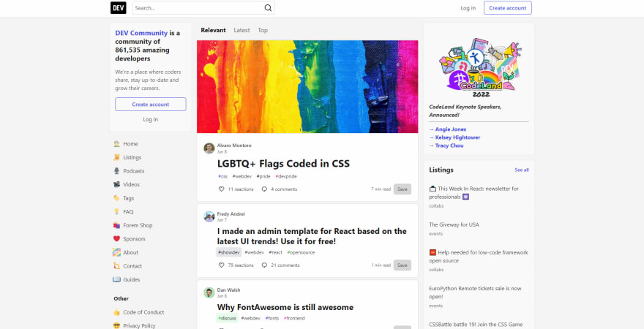
Task: Click Log in below sidebar Create account
Action: pos(150,119)
